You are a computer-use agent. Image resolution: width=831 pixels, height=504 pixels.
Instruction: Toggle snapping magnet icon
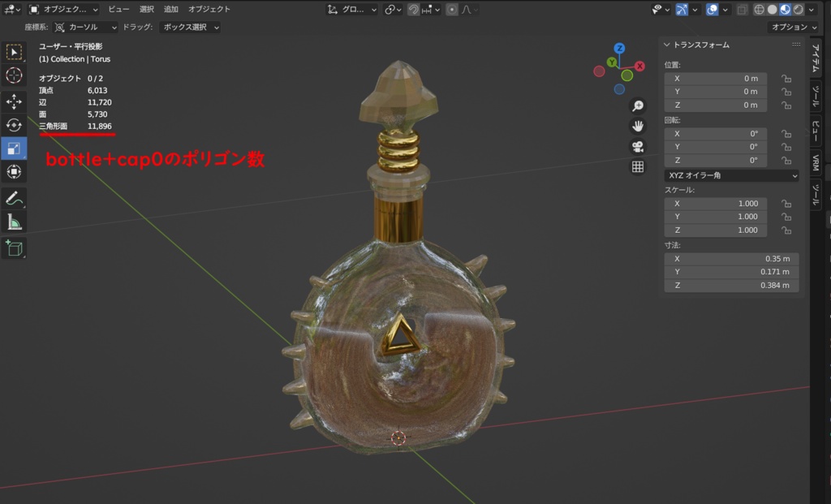click(x=413, y=10)
